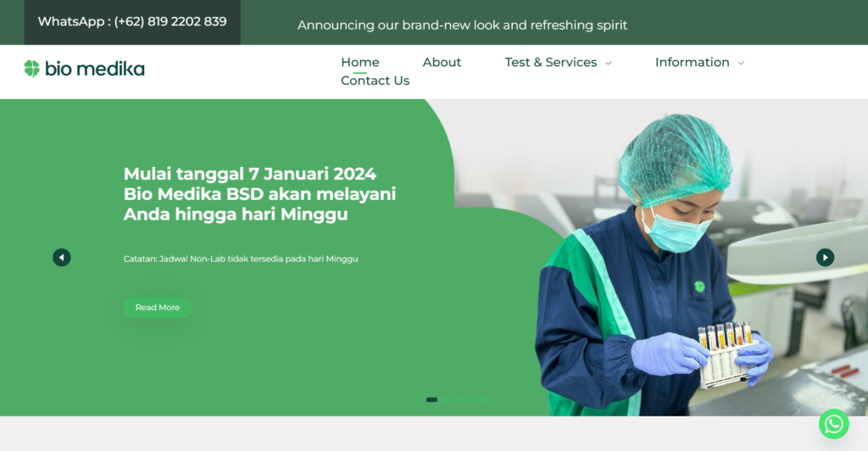
Task: Navigate to Contact Us
Action: point(375,81)
